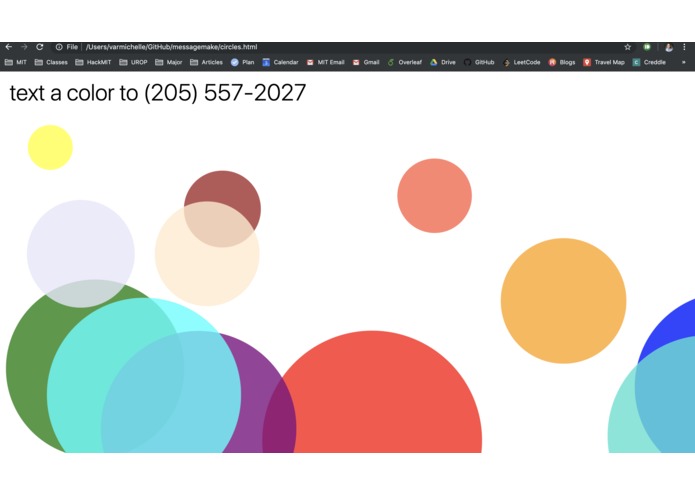
Task: Open the Articles bookmarks folder
Action: pyautogui.click(x=206, y=62)
